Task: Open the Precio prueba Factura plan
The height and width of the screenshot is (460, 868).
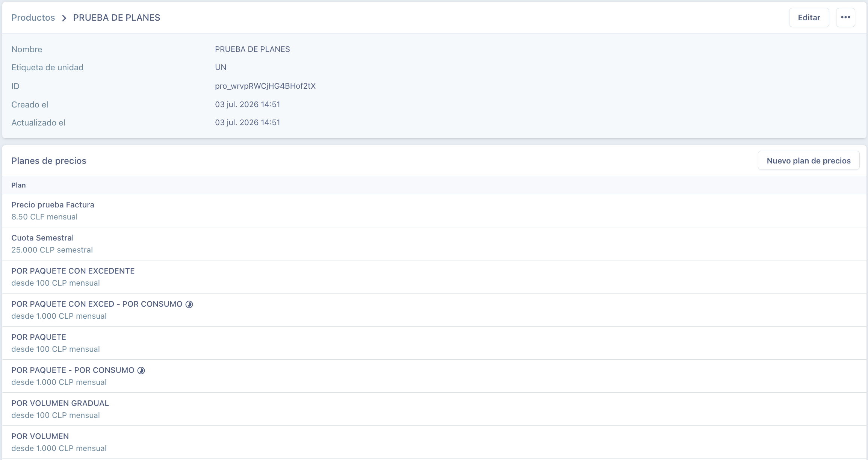Action: coord(434,210)
